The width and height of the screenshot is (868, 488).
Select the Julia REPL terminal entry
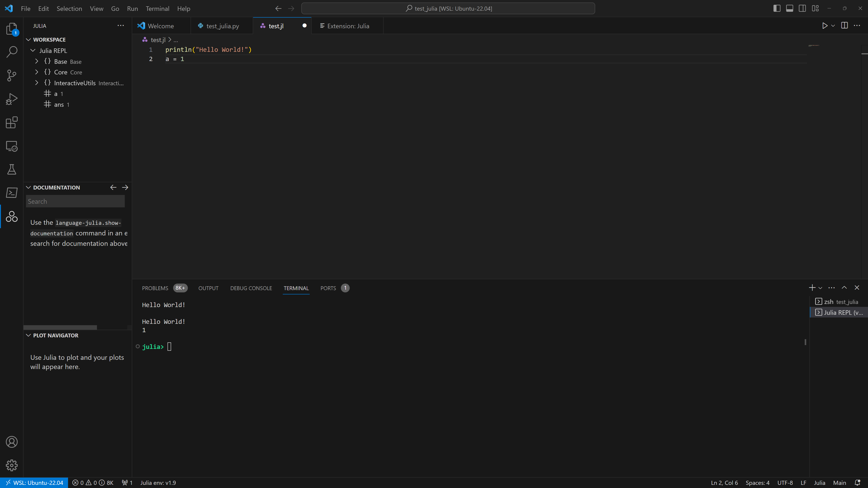click(839, 313)
